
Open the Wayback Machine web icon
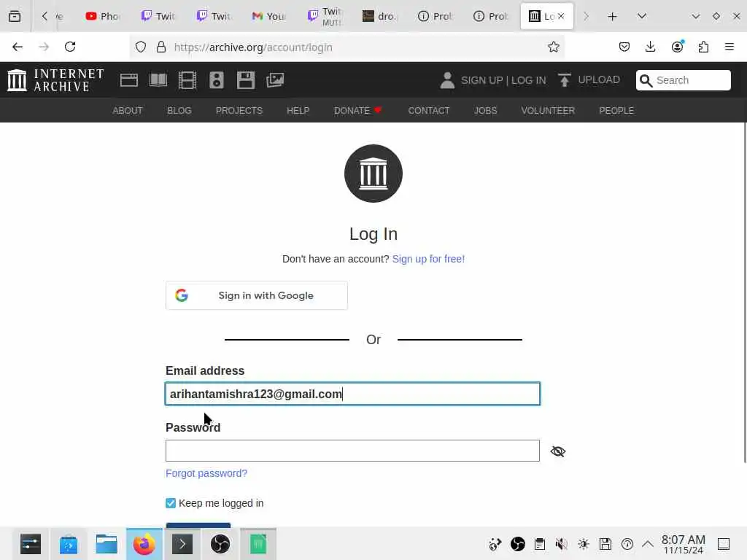tap(128, 80)
